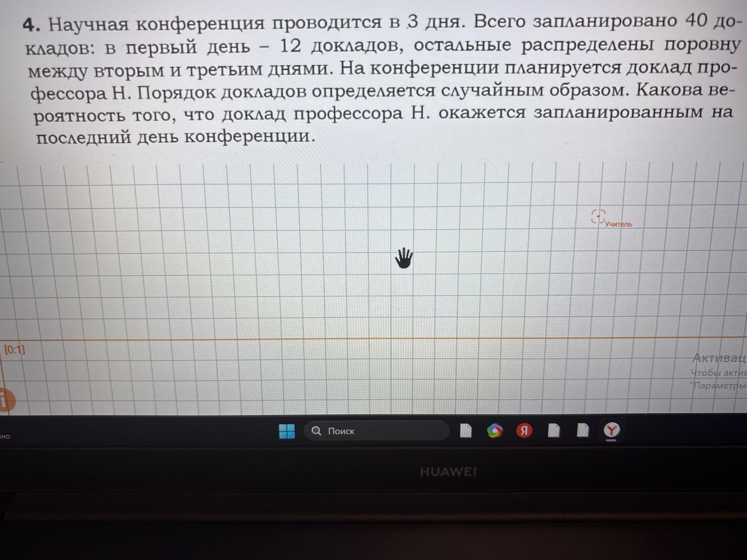Click the orange info circle icon

tap(5, 400)
